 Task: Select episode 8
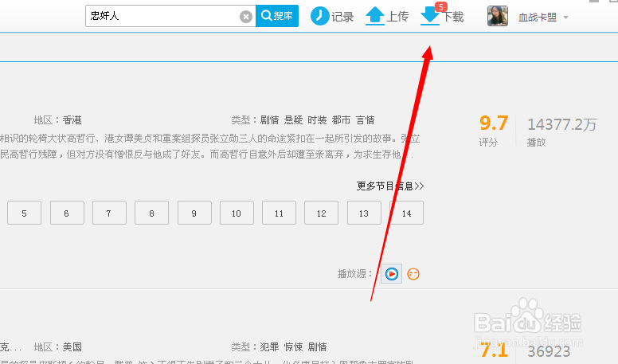tap(152, 213)
